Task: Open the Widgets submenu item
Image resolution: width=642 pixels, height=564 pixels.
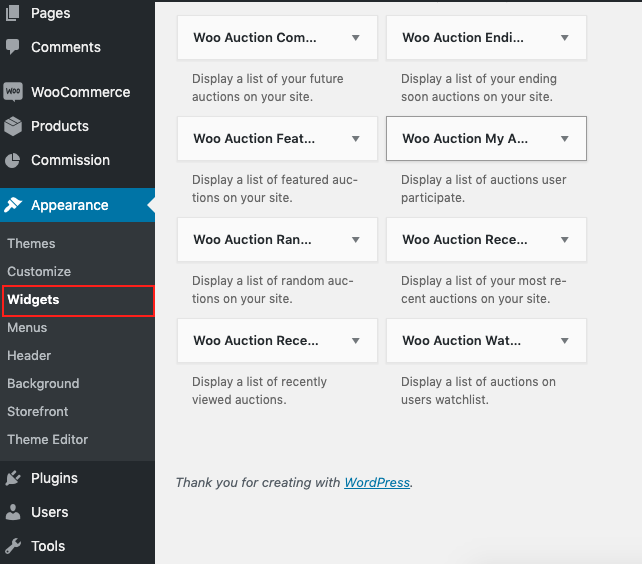Action: point(78,301)
